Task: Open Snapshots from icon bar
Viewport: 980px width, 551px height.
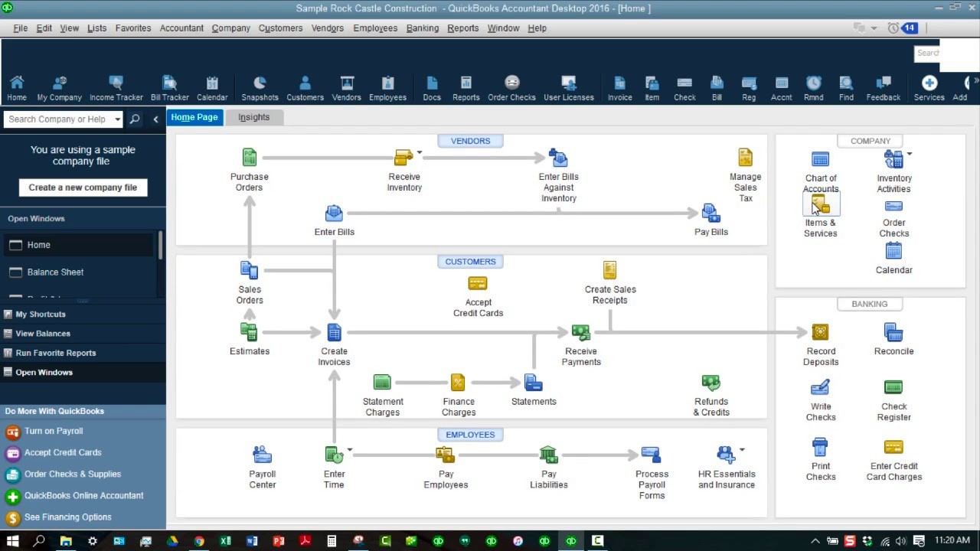Action: [260, 89]
